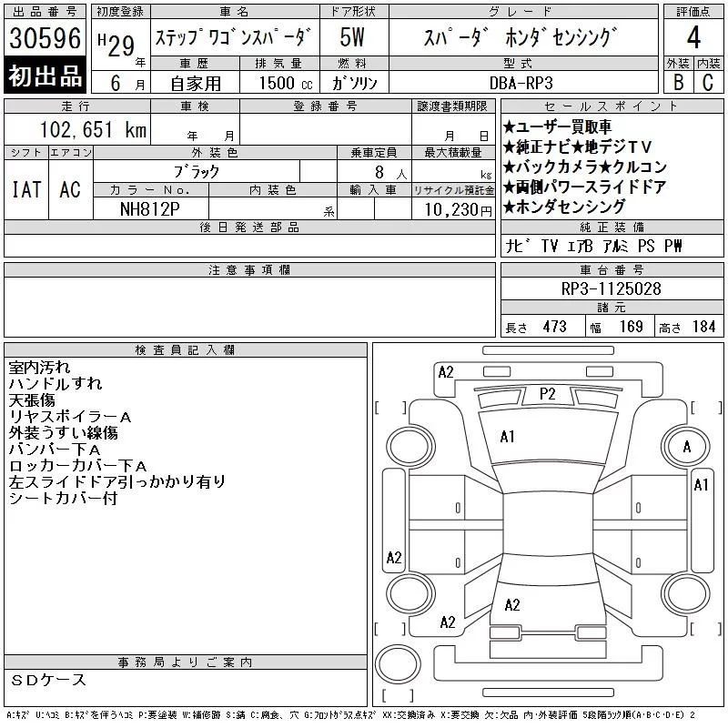Click the office notice SDケース
Viewport: 728px width, 728px height.
pos(48,680)
